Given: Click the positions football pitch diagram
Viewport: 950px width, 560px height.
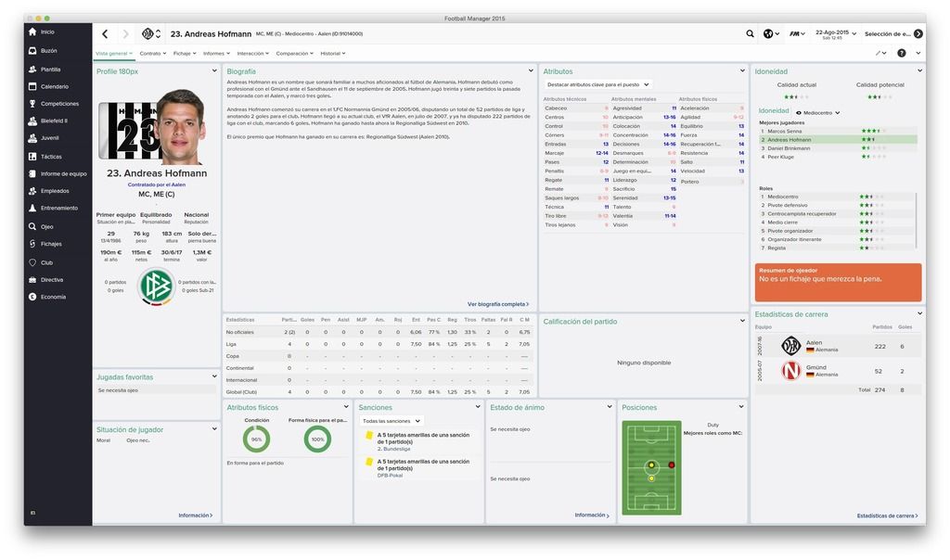Looking at the screenshot, I should click(x=651, y=468).
